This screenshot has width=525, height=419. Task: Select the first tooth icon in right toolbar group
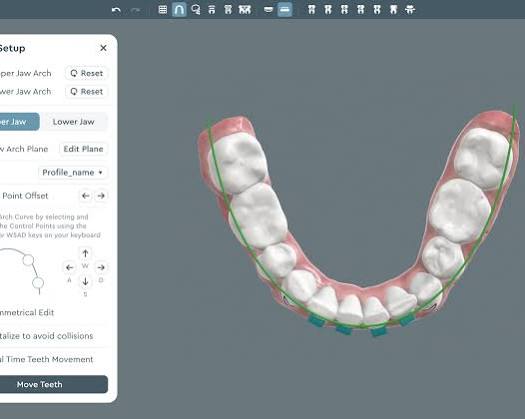(x=311, y=9)
